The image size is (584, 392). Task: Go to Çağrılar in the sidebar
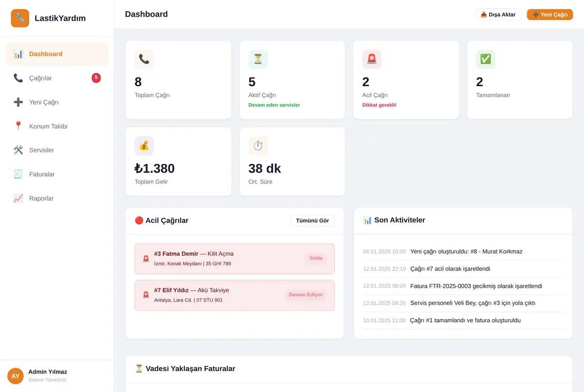point(57,78)
